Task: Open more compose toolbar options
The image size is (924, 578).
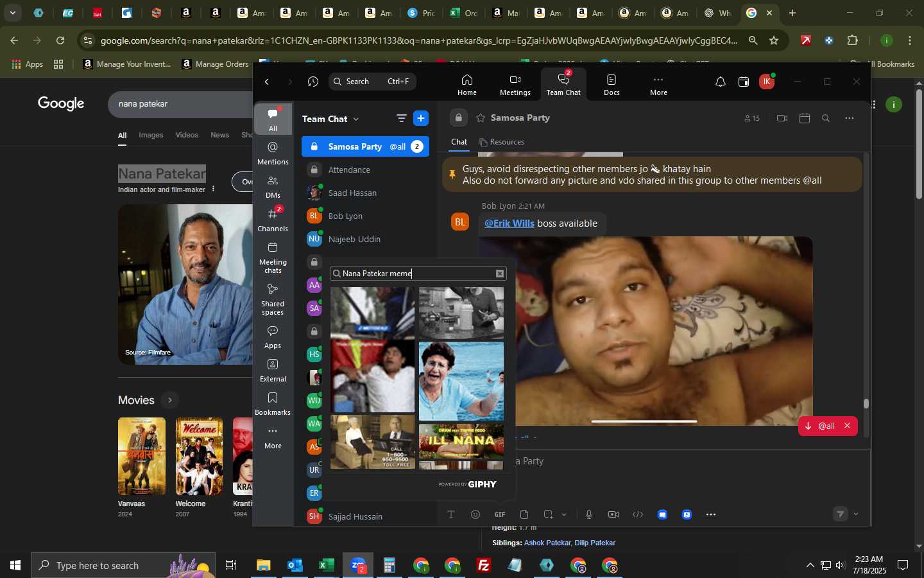Action: click(711, 514)
